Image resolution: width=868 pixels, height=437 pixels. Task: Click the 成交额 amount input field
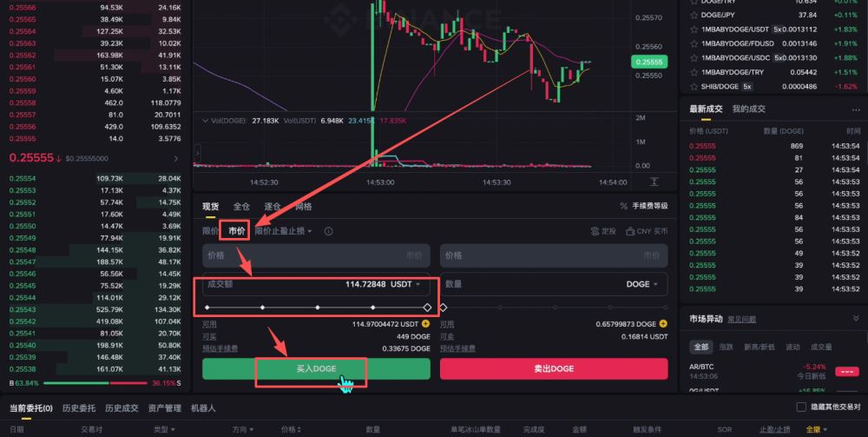click(316, 284)
